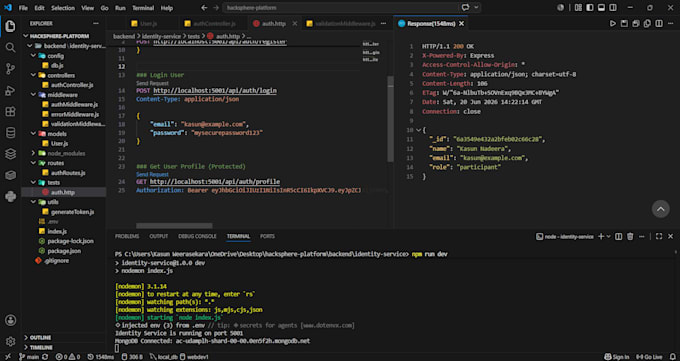Split the Response editor right
Screen dimensions: 680x361
[658, 23]
